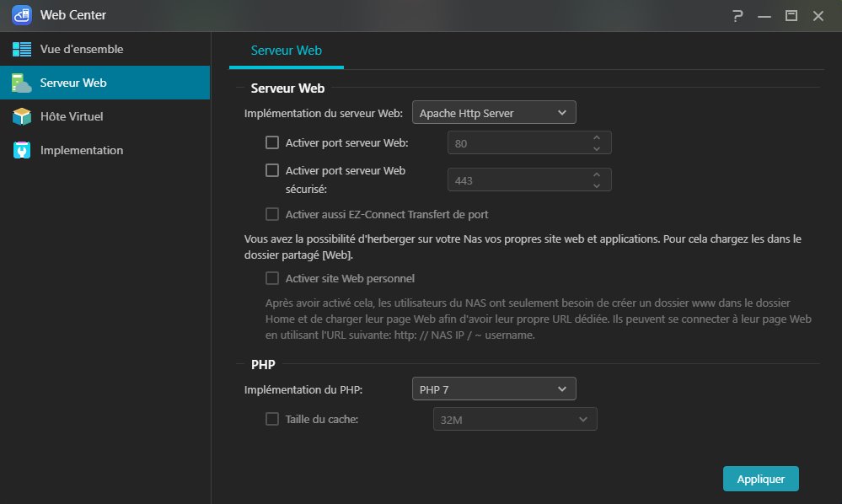Maximize the Web Center window
This screenshot has width=842, height=504.
tap(791, 15)
